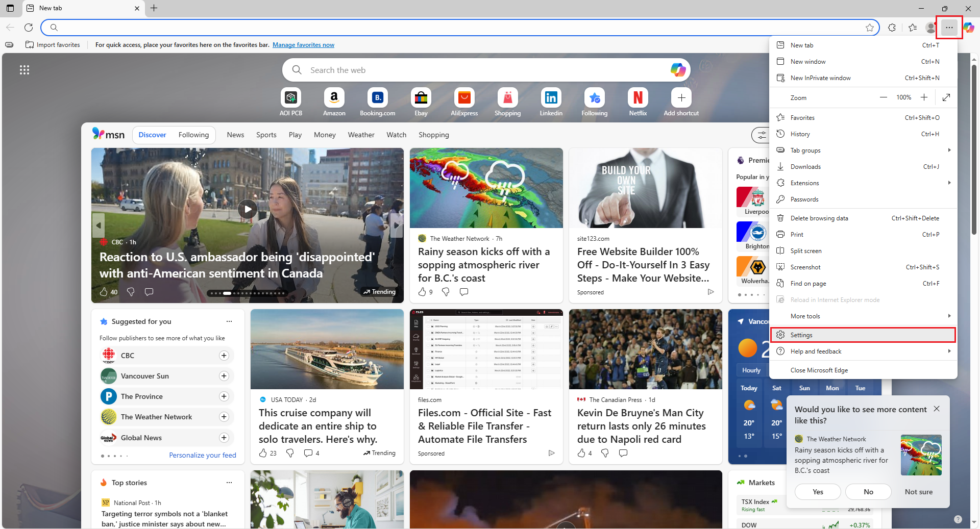Click the Manage favorites now link

(x=303, y=45)
